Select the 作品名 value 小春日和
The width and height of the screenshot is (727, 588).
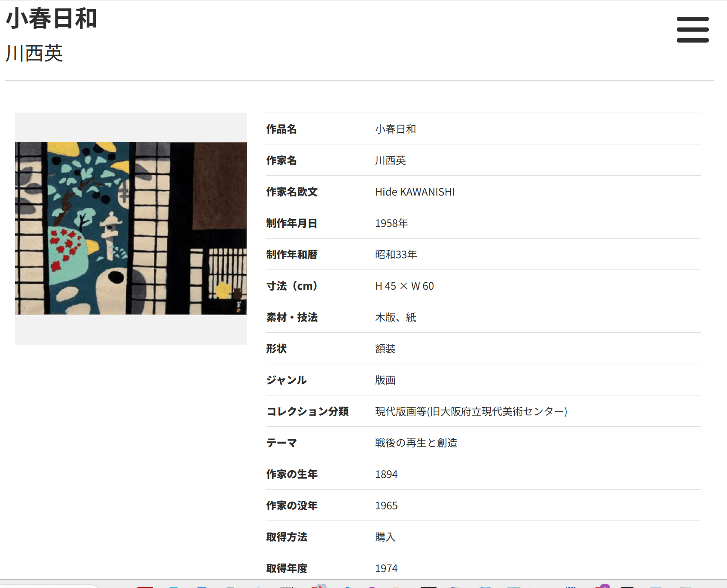(395, 129)
